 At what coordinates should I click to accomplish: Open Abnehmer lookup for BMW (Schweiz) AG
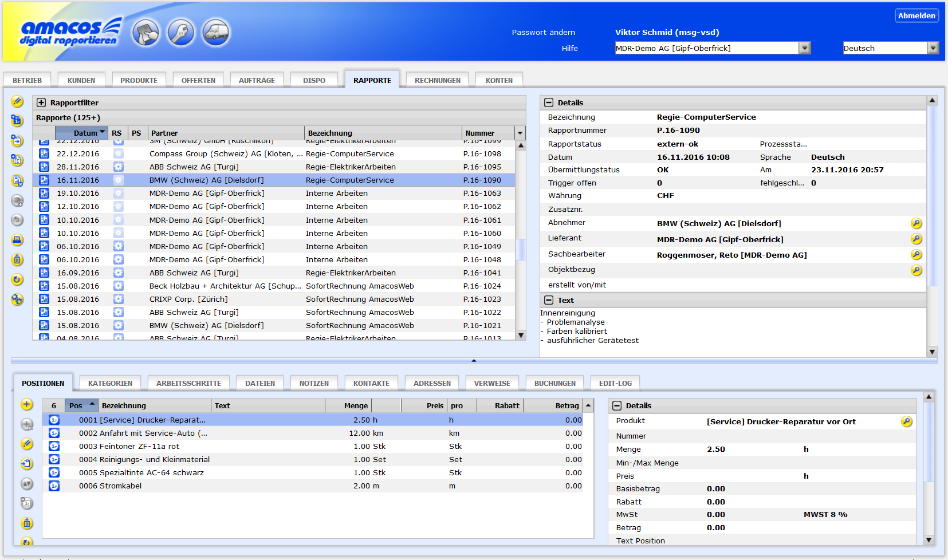click(916, 223)
